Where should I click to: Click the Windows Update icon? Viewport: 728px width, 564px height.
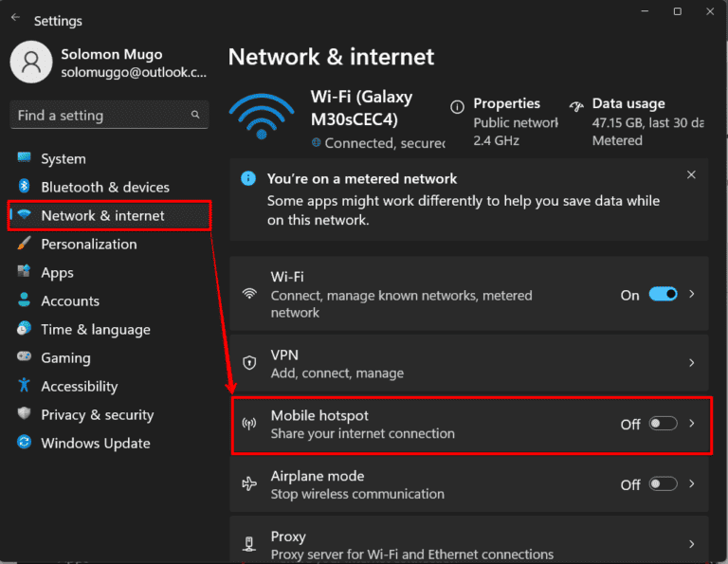(24, 443)
